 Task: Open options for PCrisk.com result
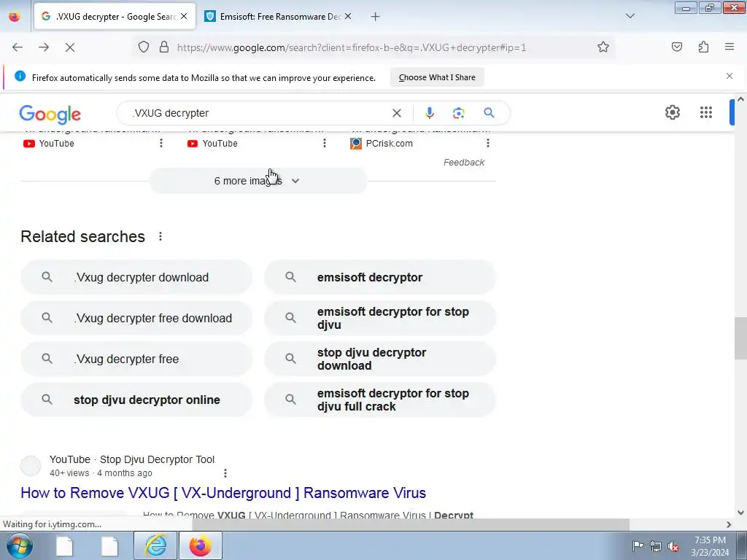488,143
